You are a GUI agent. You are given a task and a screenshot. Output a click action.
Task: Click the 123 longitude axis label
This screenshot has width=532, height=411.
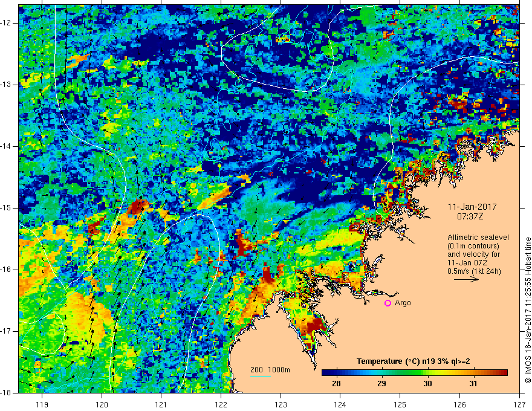pos(281,404)
